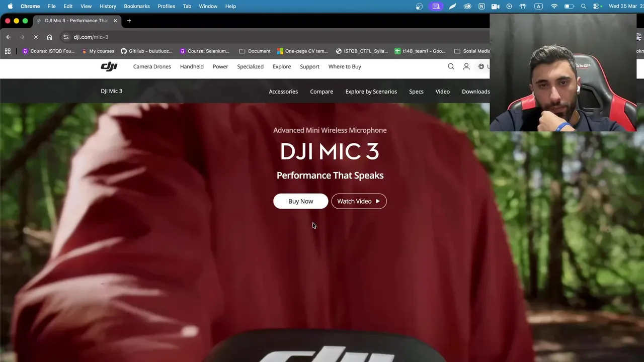Stop page loading with the X button
Screen dimensions: 644x362
(36, 37)
